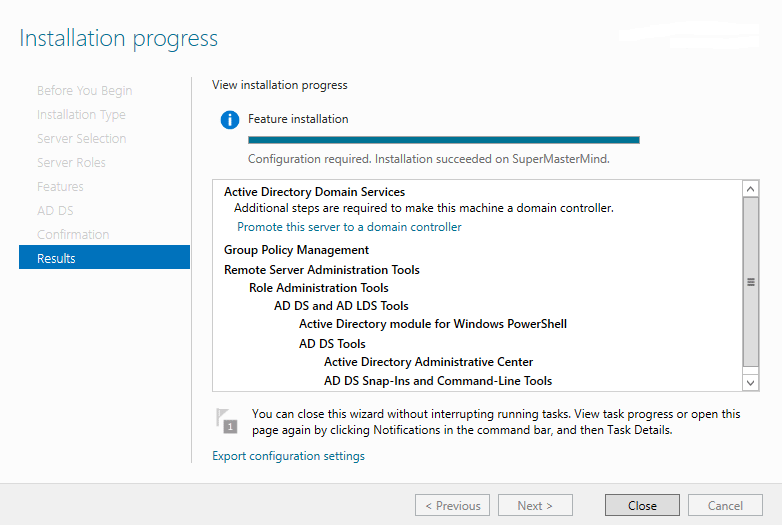Screen dimensions: 782x525
Task: Click the results list scroll up arrow
Action: coord(751,188)
